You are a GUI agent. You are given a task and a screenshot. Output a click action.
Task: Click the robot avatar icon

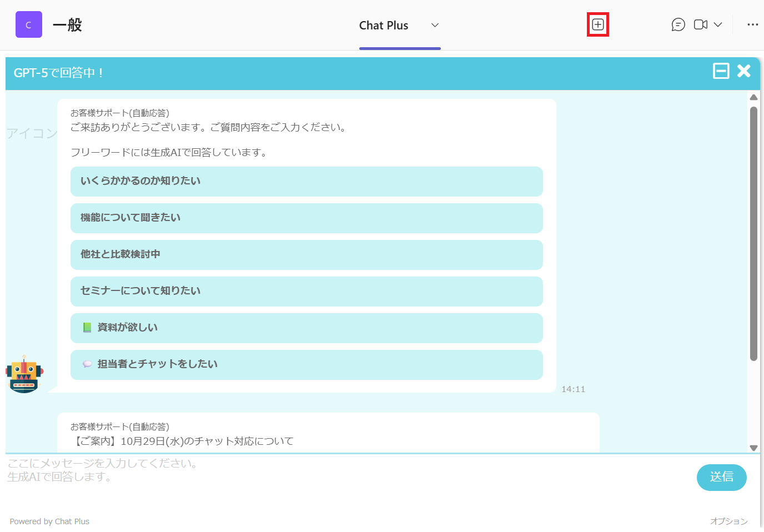coord(24,374)
